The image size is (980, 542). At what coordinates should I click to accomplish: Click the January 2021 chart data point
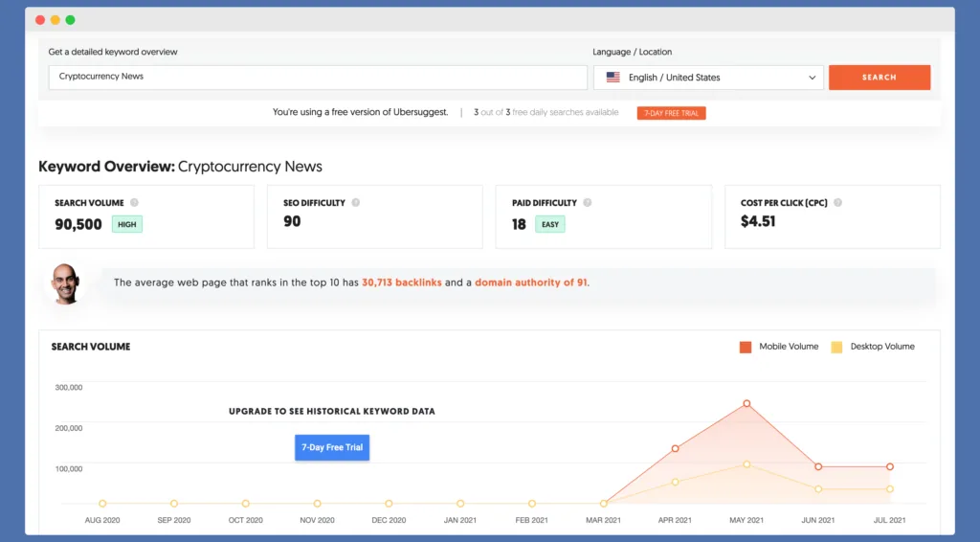pyautogui.click(x=460, y=504)
